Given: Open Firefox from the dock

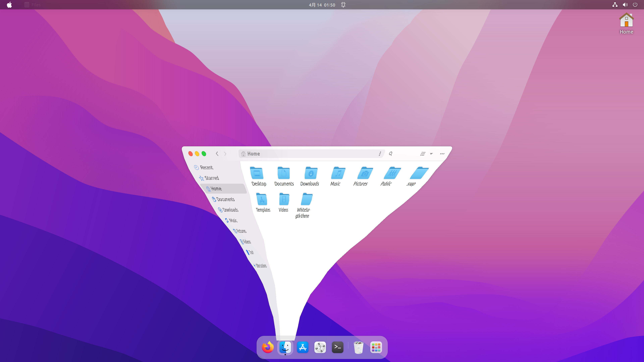Looking at the screenshot, I should coord(267,347).
